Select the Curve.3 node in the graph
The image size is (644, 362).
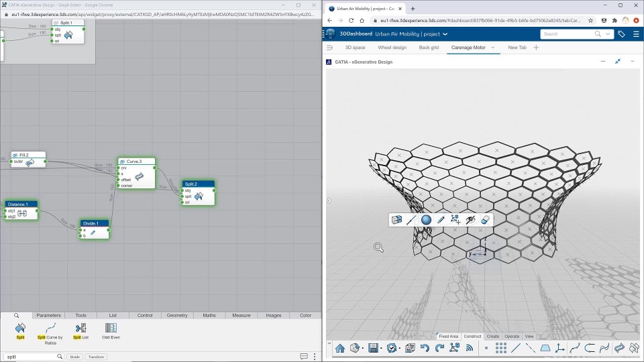pos(137,173)
